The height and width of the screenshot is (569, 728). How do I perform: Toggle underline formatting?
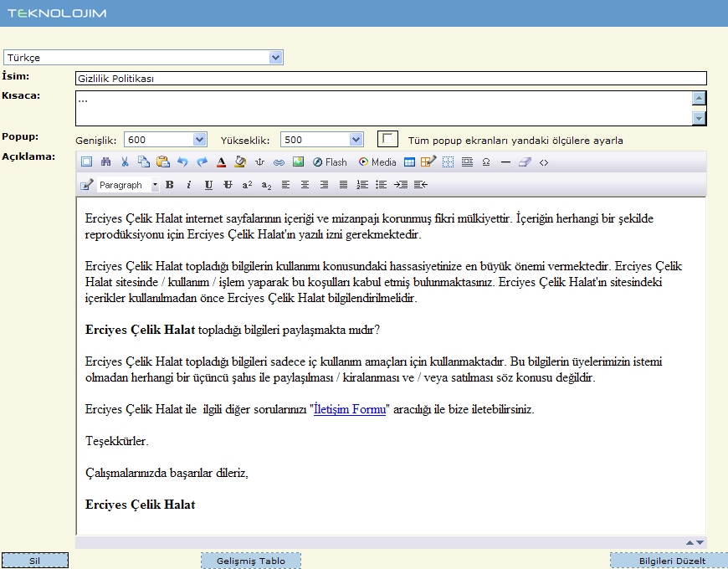[208, 185]
